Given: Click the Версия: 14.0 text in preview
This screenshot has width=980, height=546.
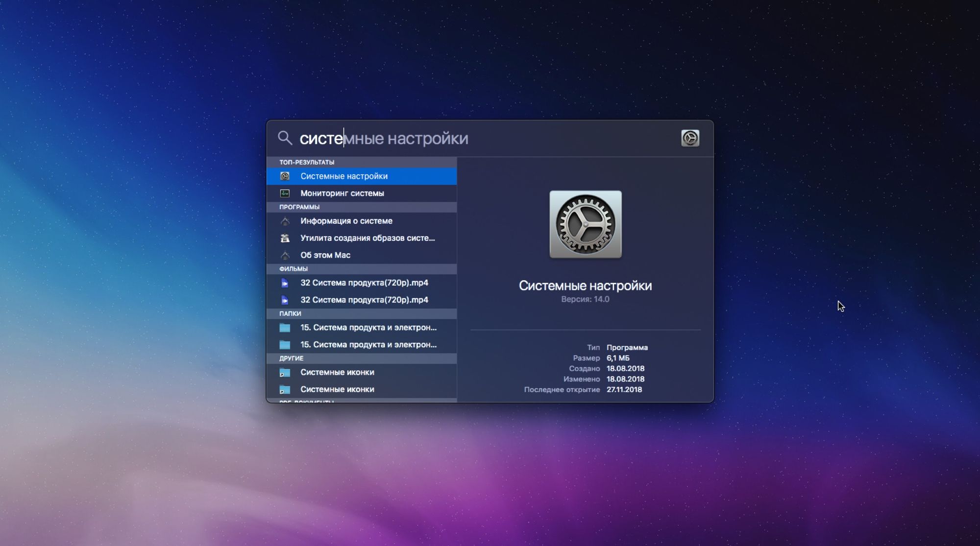Looking at the screenshot, I should [585, 299].
